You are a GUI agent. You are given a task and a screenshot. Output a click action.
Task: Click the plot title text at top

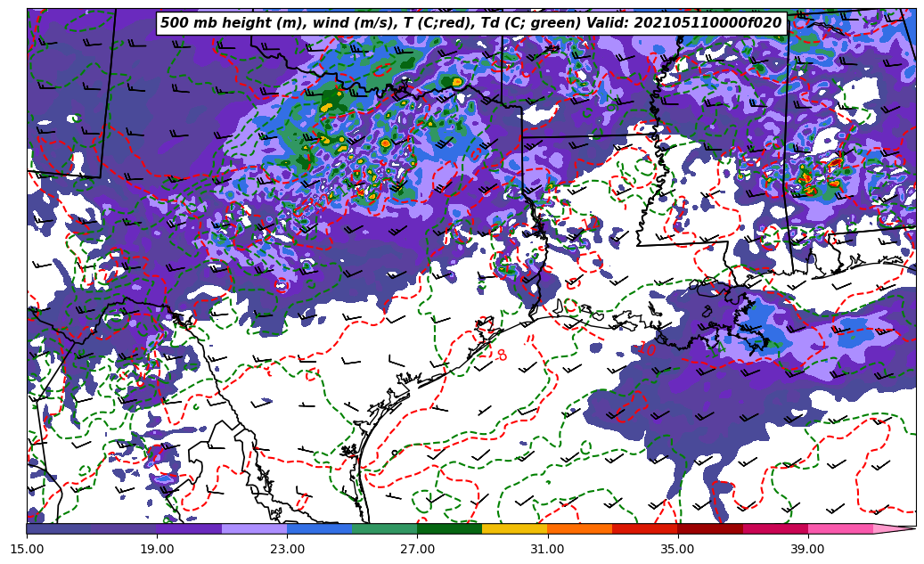tap(470, 23)
